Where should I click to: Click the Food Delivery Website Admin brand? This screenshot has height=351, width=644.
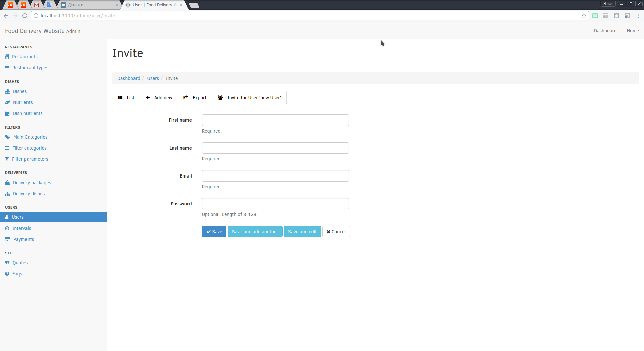43,31
